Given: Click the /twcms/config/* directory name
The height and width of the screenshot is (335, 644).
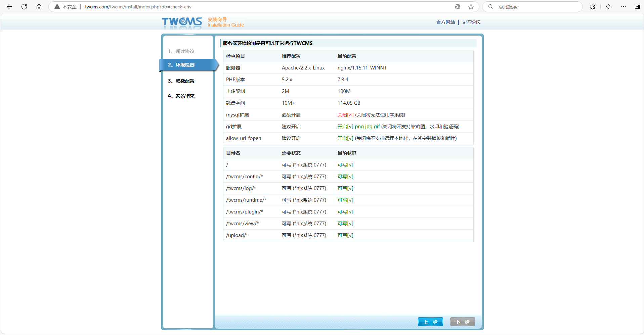Looking at the screenshot, I should coord(245,177).
